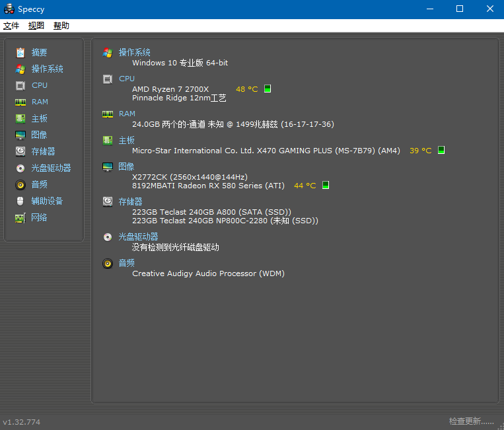Select the 操作系统 Windows flag sidebar icon
Screen dimensions: 504x430
coord(20,69)
